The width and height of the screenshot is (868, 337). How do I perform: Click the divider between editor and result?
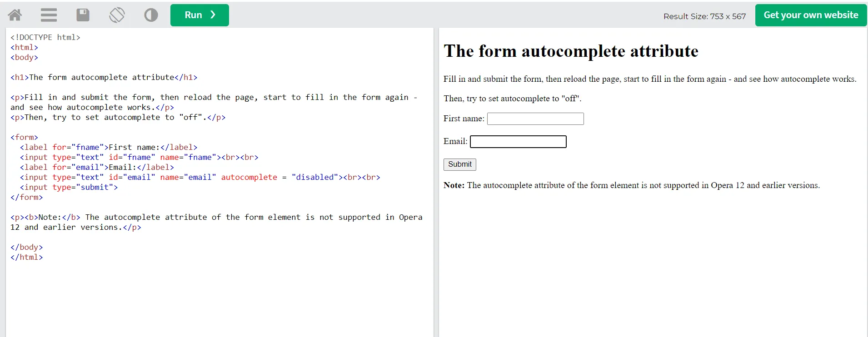(x=436, y=182)
